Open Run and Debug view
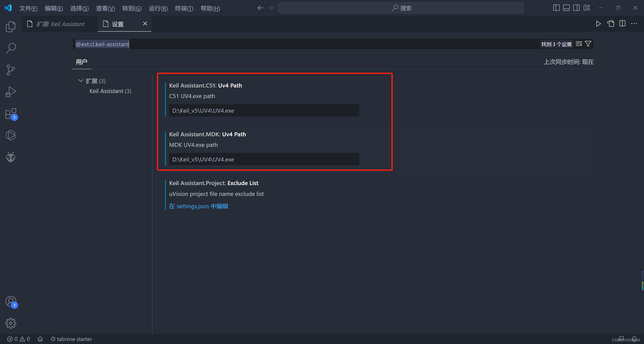 [11, 92]
